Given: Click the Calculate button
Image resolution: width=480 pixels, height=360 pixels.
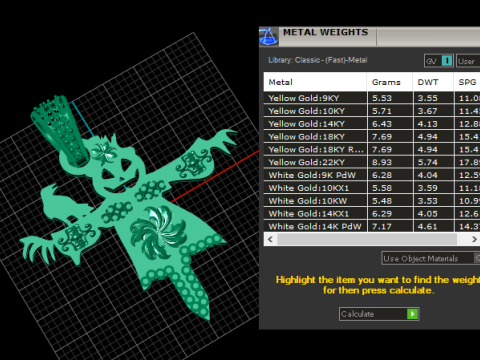Looking at the screenshot, I should point(379,314).
